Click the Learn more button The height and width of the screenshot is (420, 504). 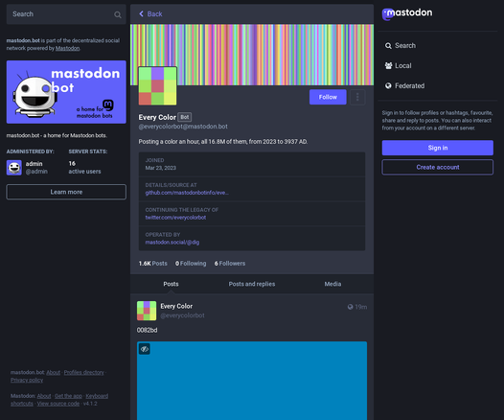pyautogui.click(x=66, y=192)
